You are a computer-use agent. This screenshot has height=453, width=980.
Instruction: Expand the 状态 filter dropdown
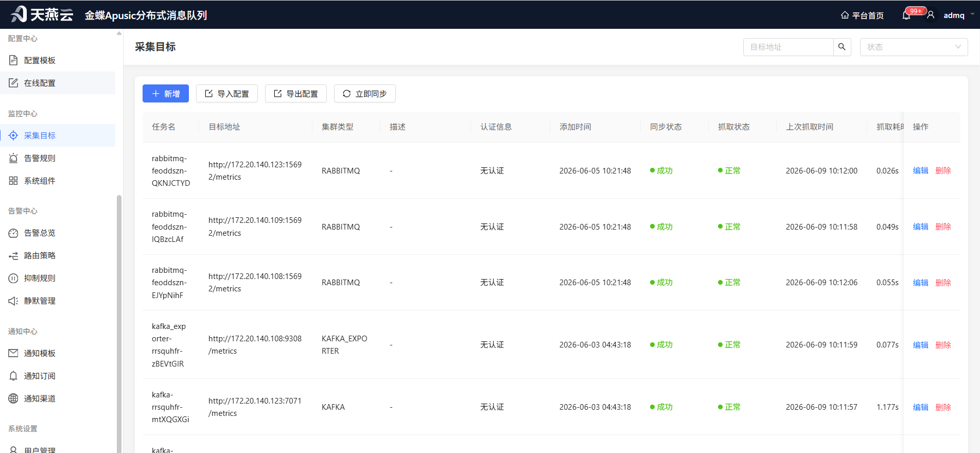(914, 47)
